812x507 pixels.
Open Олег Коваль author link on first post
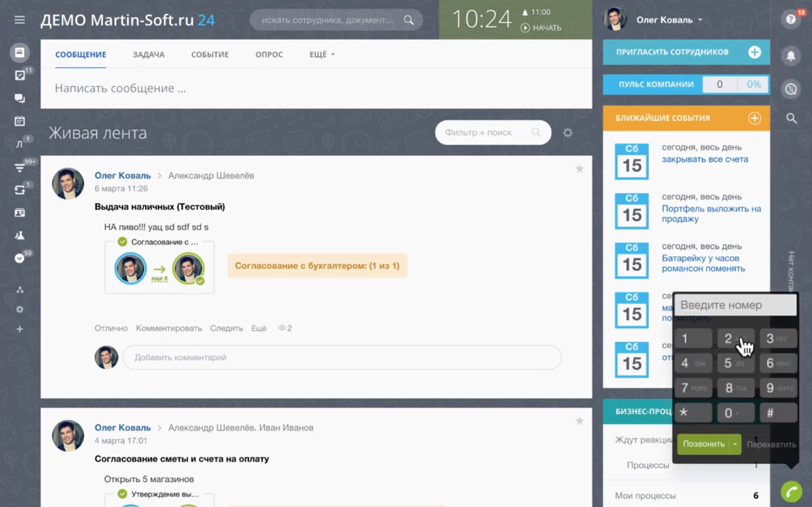pyautogui.click(x=122, y=176)
